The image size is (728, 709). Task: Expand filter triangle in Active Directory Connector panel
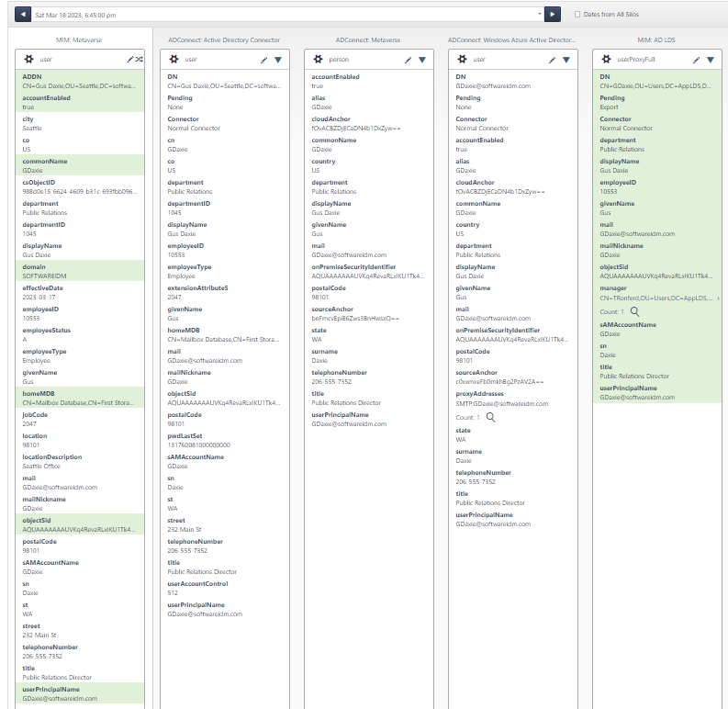(278, 60)
